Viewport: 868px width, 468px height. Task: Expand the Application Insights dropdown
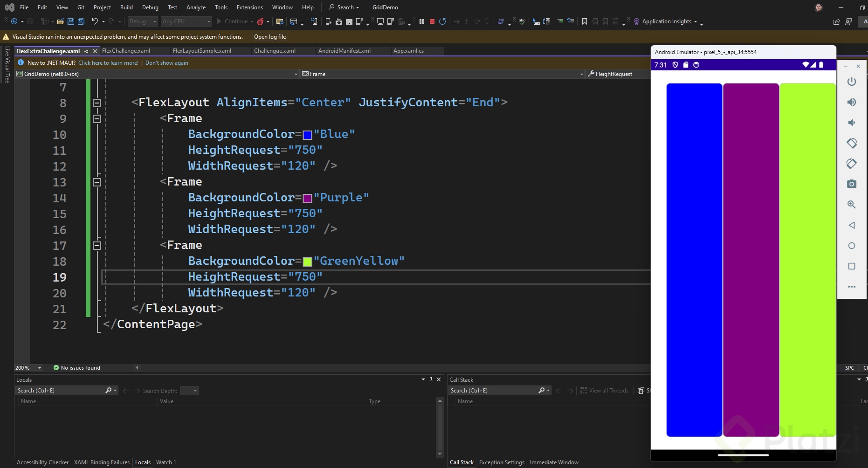695,21
